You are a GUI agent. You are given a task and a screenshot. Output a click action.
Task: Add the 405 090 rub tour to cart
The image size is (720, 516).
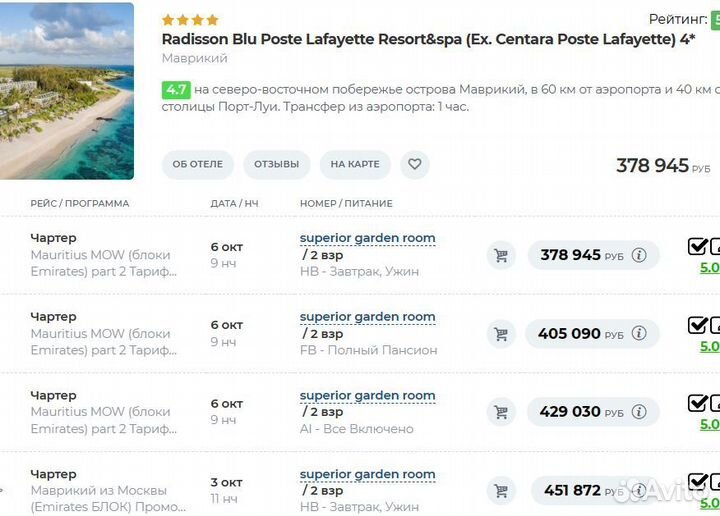pyautogui.click(x=501, y=334)
